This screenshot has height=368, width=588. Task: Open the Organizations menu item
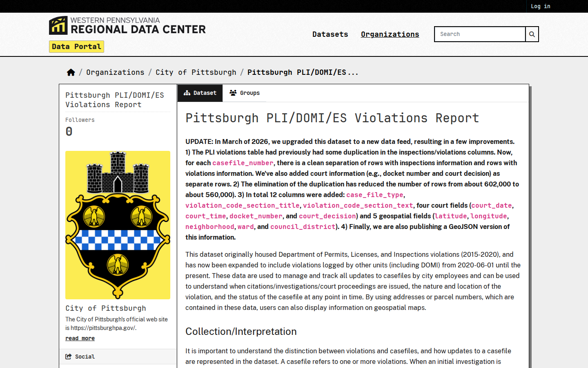pyautogui.click(x=390, y=34)
